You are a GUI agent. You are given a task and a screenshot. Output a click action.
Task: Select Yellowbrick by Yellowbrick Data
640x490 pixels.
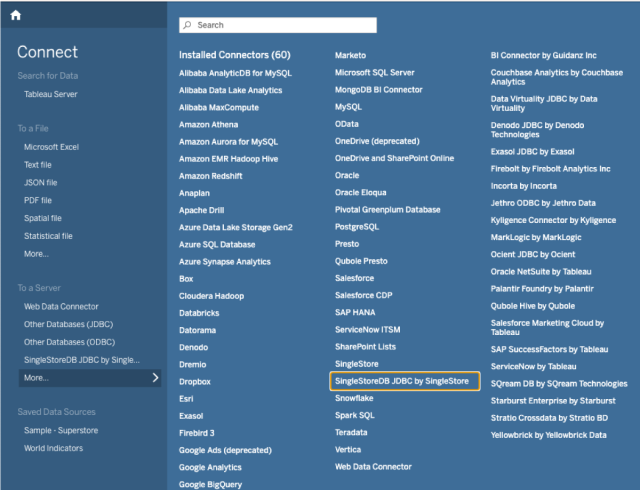pos(549,435)
